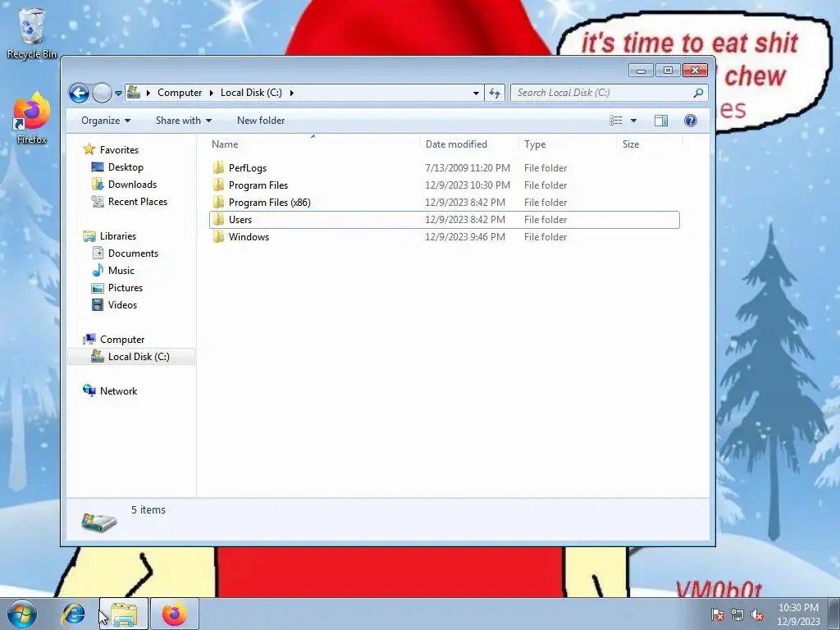The height and width of the screenshot is (630, 840).
Task: Launch Internet Explorer from the taskbar
Action: [73, 614]
